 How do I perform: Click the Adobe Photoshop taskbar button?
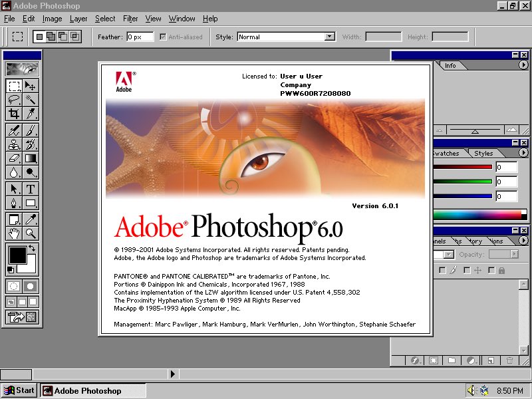pyautogui.click(x=93, y=391)
